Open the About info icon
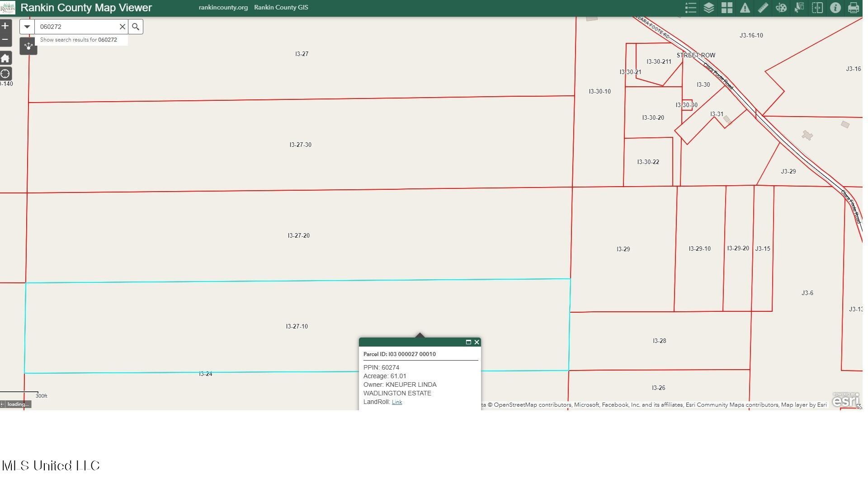 click(x=835, y=8)
